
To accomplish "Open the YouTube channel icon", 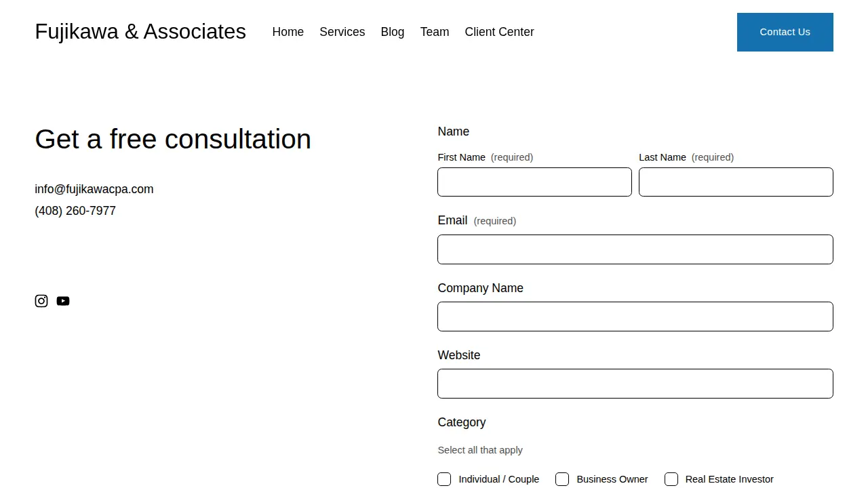I will click(x=63, y=301).
